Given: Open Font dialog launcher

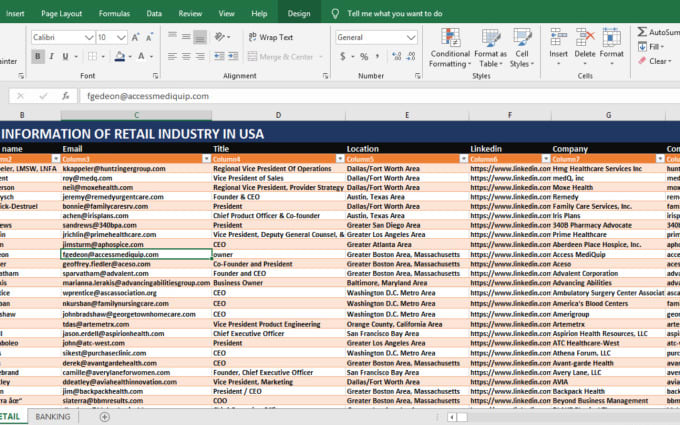Looking at the screenshot, I should click(155, 76).
